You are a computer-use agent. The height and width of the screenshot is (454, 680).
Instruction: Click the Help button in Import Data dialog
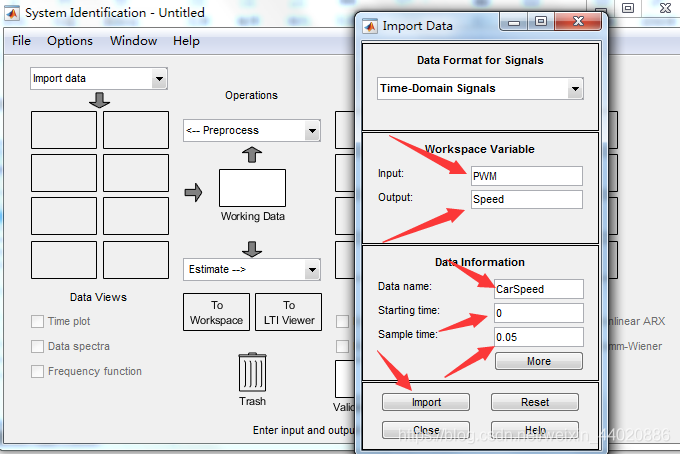click(x=535, y=430)
